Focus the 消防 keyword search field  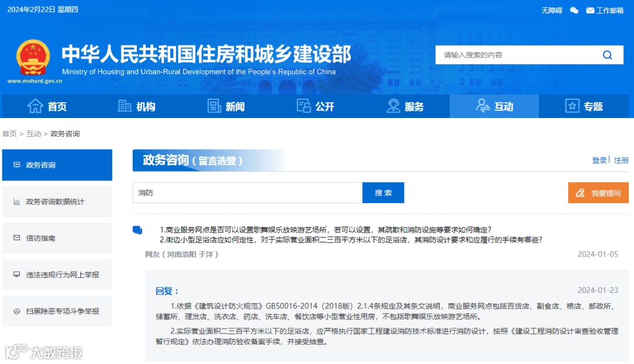pyautogui.click(x=248, y=193)
